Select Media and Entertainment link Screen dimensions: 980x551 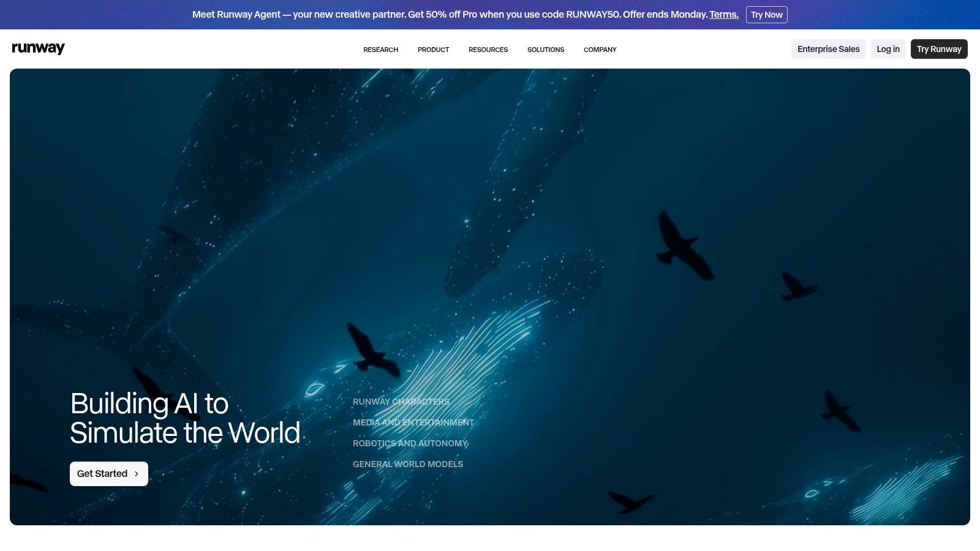click(413, 422)
